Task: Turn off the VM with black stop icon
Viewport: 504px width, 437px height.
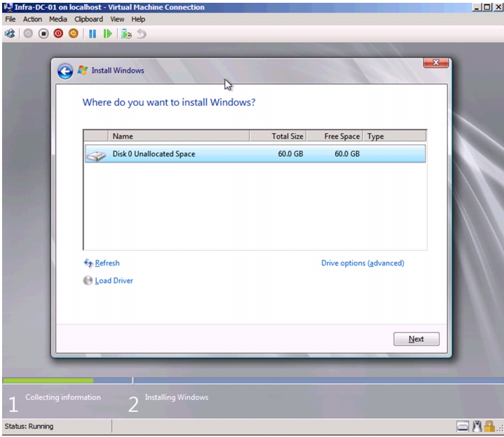Action: click(x=43, y=34)
